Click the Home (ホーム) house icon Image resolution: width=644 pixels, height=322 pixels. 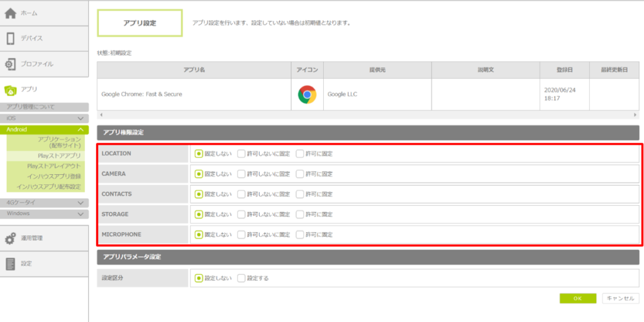(x=10, y=13)
